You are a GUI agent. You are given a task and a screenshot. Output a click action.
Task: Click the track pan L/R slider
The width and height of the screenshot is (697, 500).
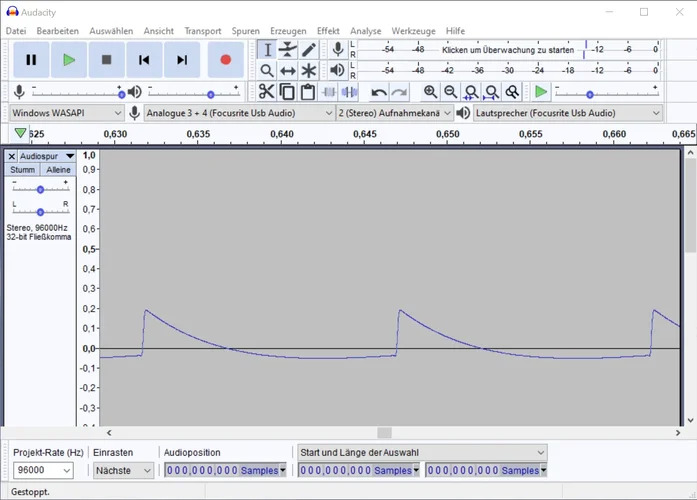pyautogui.click(x=40, y=211)
